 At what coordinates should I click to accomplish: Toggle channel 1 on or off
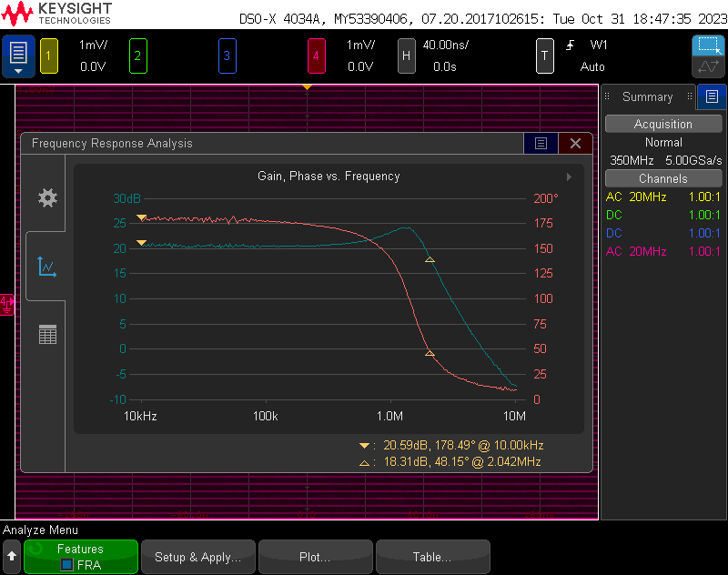(48, 56)
